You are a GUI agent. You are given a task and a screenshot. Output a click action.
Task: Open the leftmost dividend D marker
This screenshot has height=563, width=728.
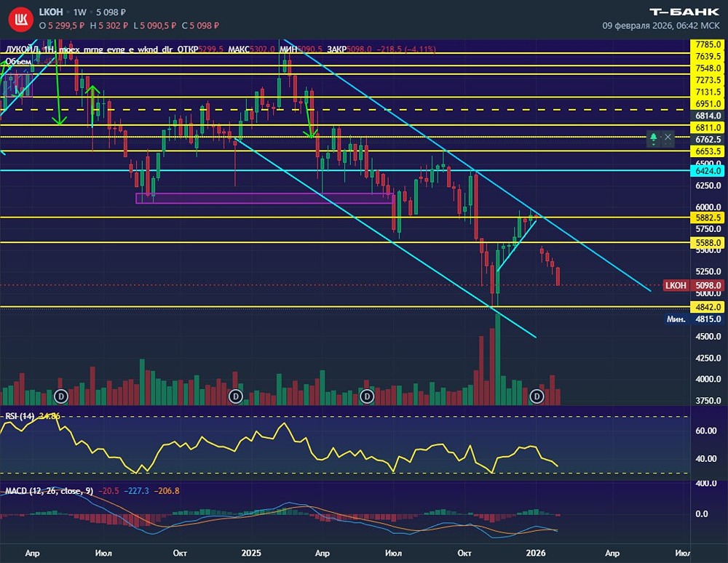61,396
